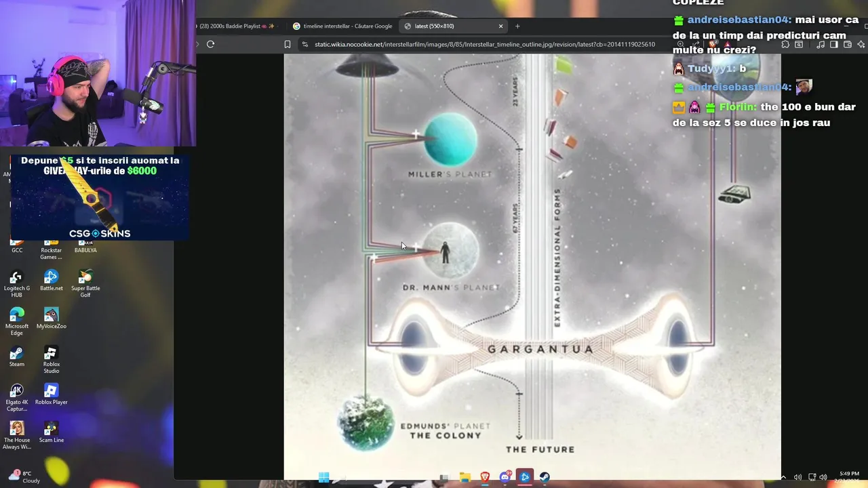Viewport: 868px width, 488px height.
Task: Launch Steam from the desktop shortcut
Action: [x=17, y=356]
